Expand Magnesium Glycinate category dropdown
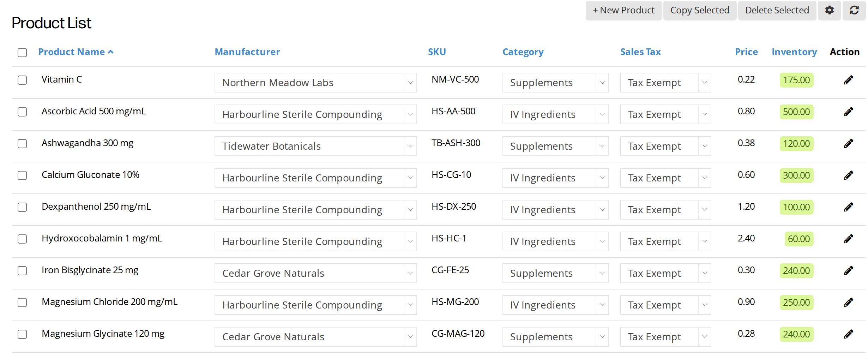This screenshot has height=353, width=868. (556, 337)
